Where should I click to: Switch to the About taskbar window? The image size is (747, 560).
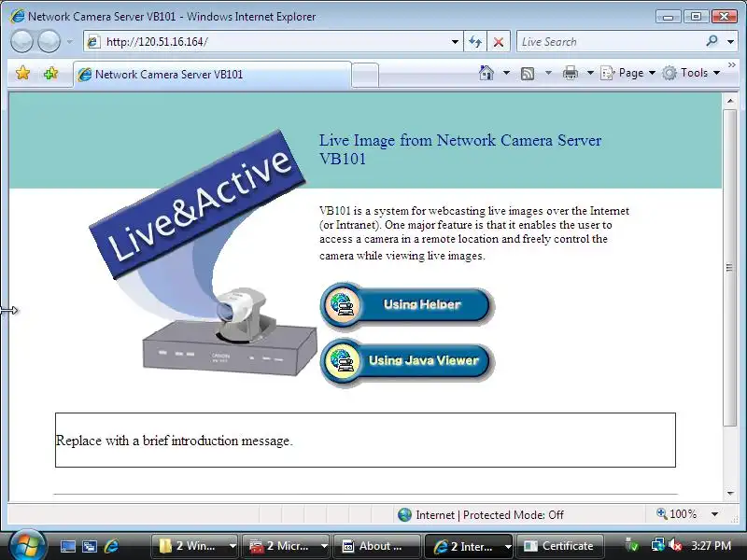tap(376, 546)
